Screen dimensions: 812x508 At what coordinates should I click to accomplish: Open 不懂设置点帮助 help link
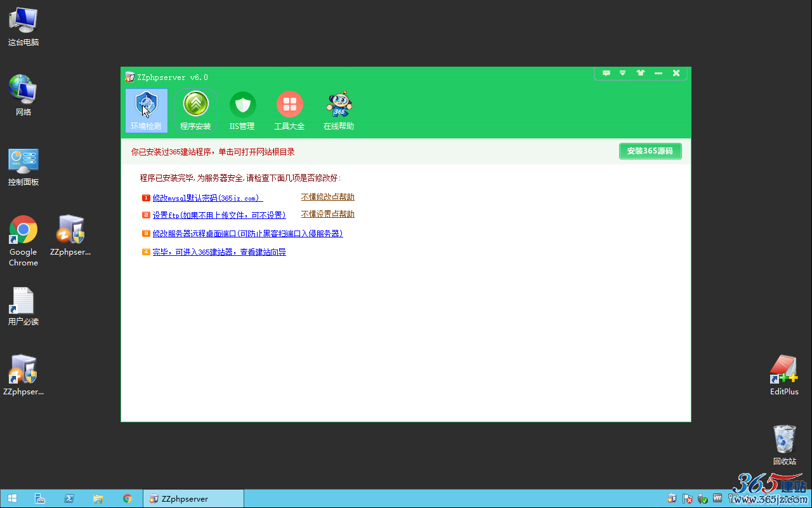[328, 214]
